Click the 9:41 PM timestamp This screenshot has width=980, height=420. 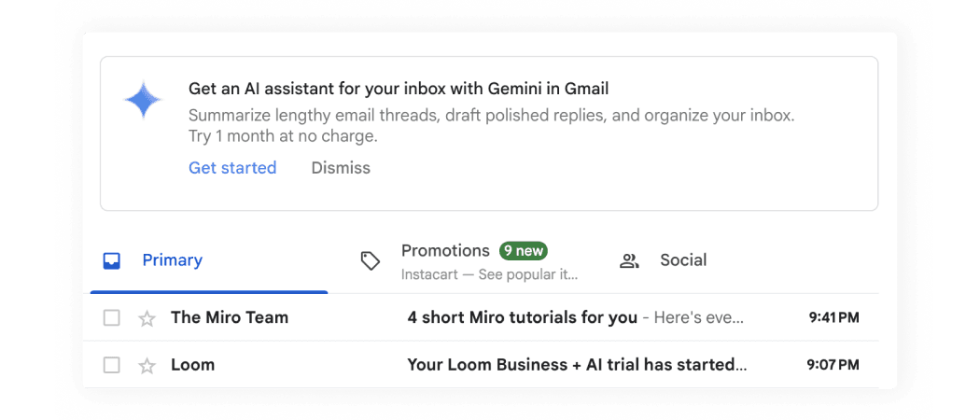coord(833,317)
